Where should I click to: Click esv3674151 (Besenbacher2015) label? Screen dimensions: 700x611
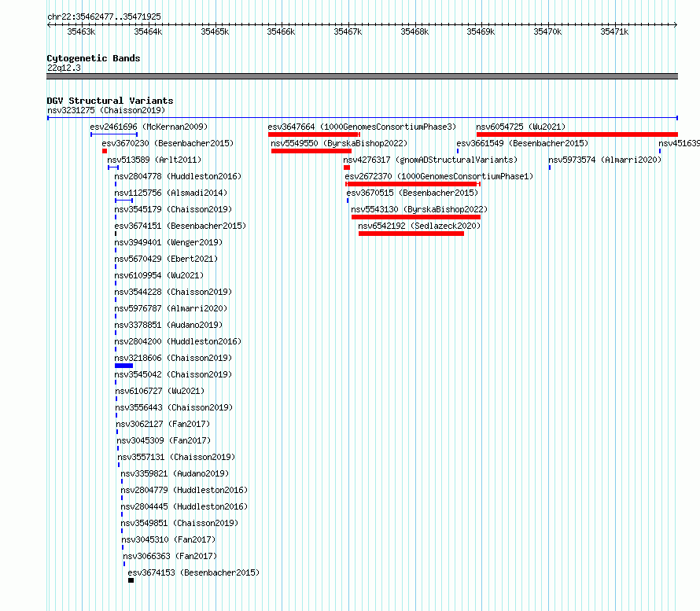click(x=180, y=226)
